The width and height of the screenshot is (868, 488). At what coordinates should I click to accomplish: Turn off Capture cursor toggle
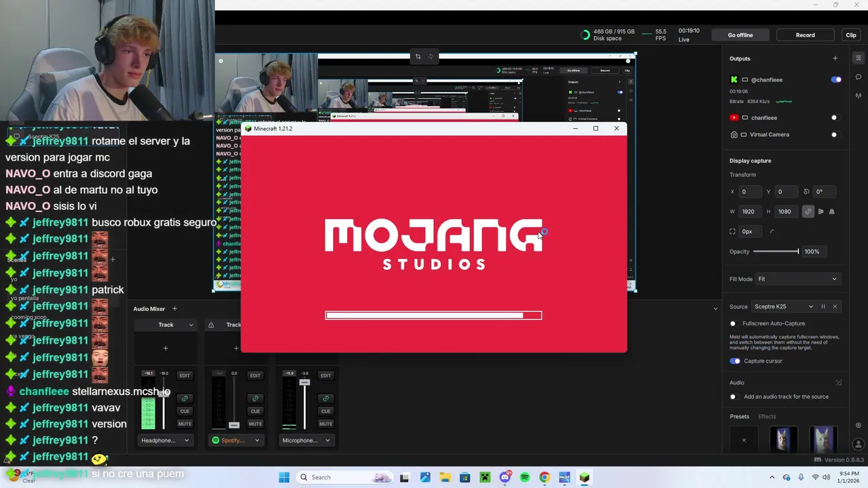tap(735, 361)
